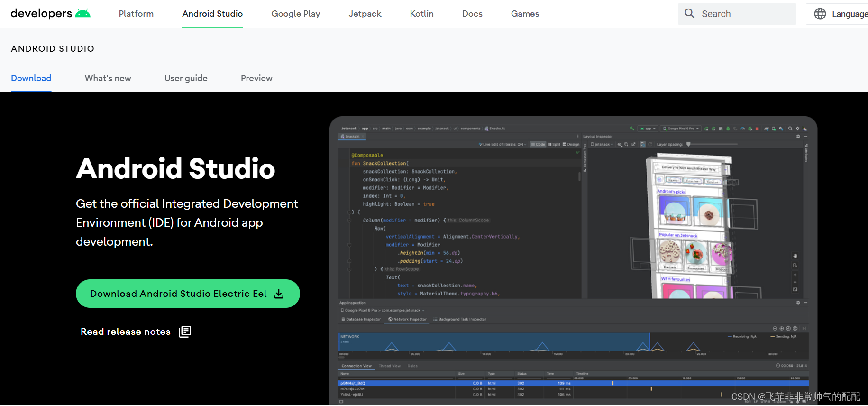This screenshot has height=406, width=868.
Task: Click the pan hand icon in the Layout Inspector
Action: [x=795, y=256]
